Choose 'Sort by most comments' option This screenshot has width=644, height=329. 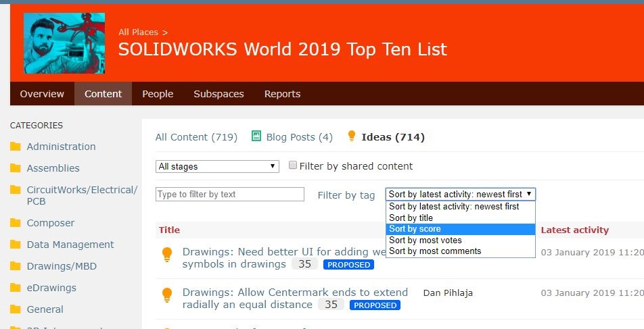[461, 251]
